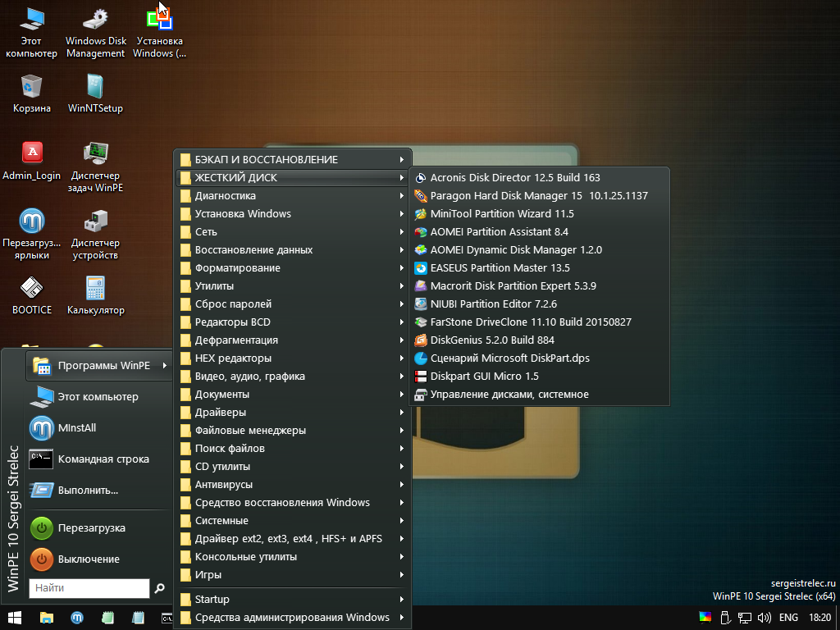Viewport: 840px width, 630px height.
Task: Launch AOMEI Dynamic Disk Manager icon
Action: click(421, 250)
